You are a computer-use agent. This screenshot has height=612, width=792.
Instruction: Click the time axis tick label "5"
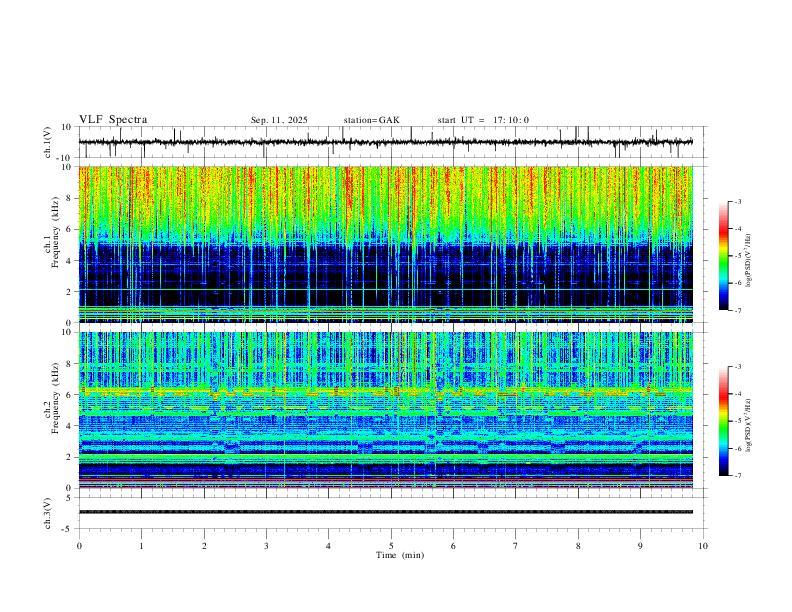tap(391, 546)
